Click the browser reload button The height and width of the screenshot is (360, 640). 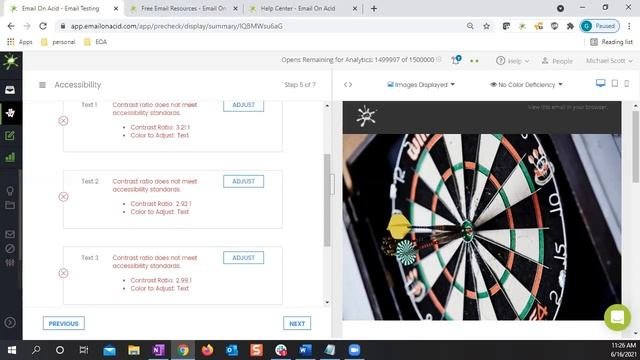point(43,26)
